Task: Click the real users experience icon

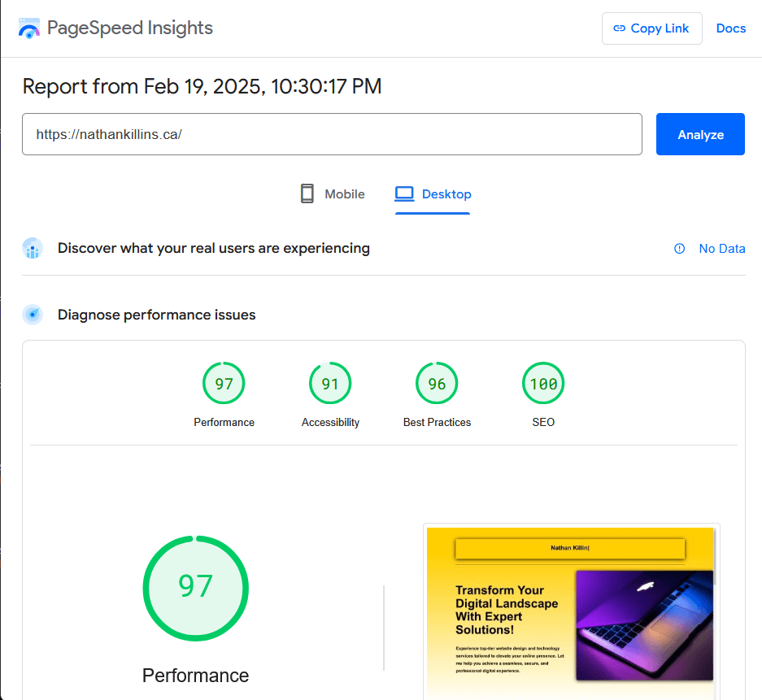Action: (x=33, y=249)
